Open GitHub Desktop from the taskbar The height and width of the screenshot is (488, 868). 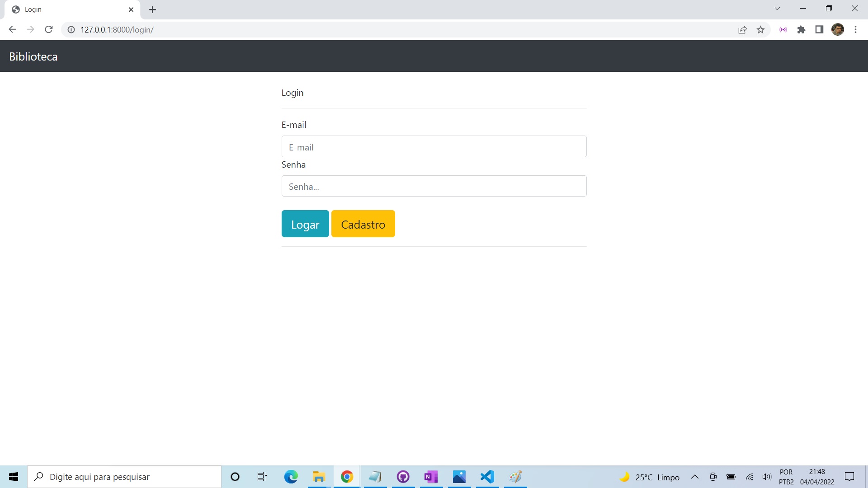click(x=403, y=477)
